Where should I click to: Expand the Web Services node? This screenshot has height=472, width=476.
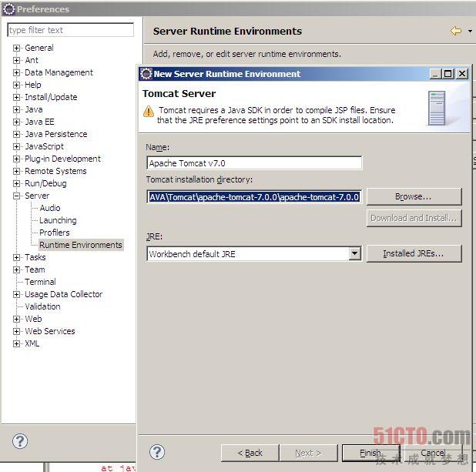16,331
